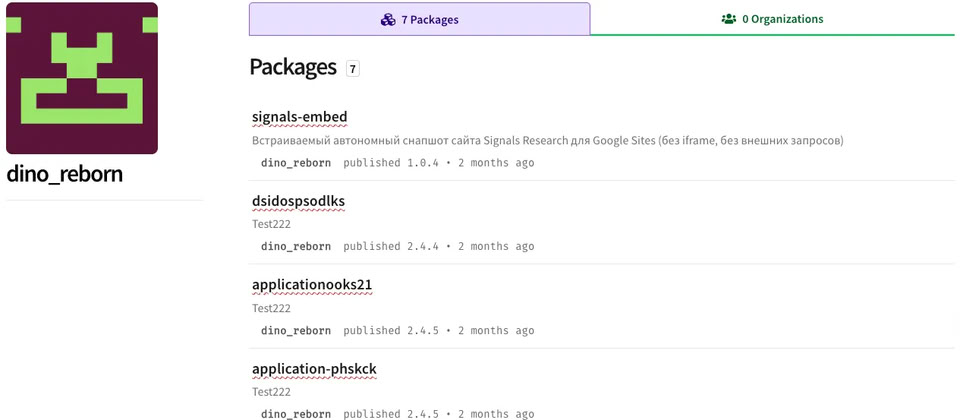Click published 2.4.5 under applicationooks21

(391, 330)
